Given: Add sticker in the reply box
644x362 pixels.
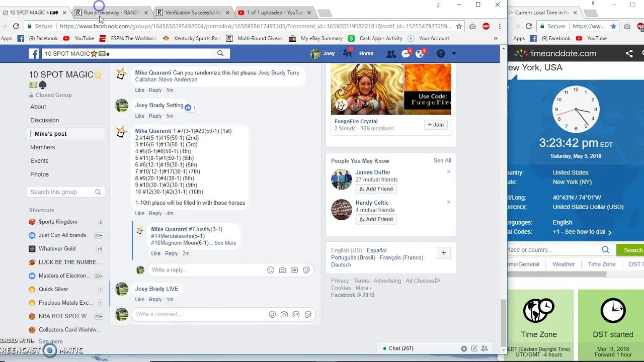Looking at the screenshot, I should pos(306,270).
